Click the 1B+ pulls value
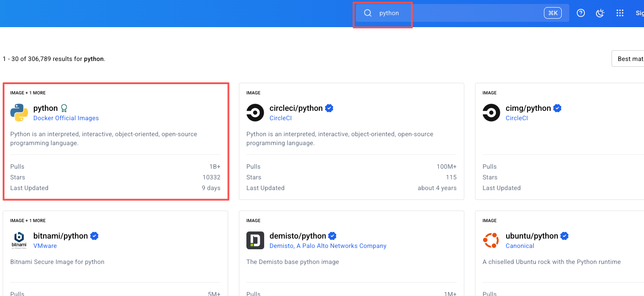The image size is (644, 296). point(215,166)
